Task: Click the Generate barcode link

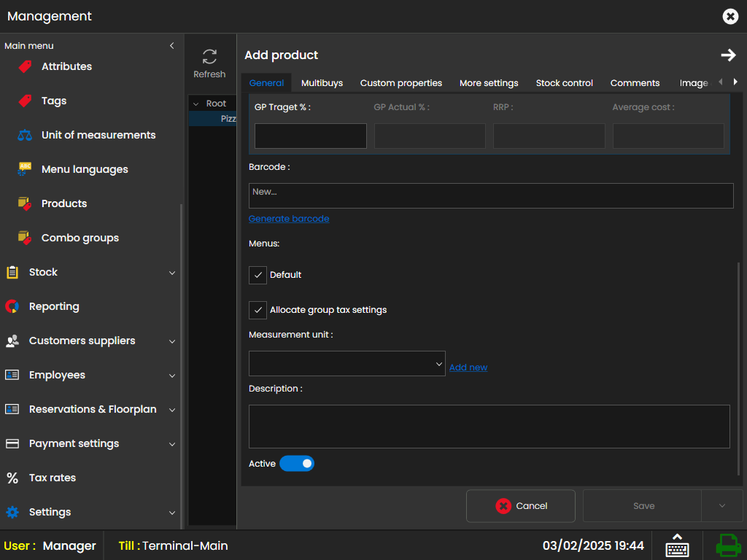Action: tap(289, 219)
